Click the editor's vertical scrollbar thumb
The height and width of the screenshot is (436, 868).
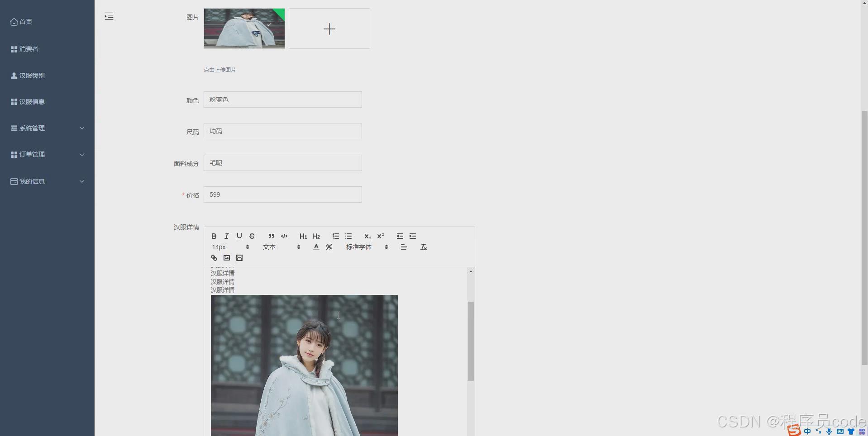point(471,341)
